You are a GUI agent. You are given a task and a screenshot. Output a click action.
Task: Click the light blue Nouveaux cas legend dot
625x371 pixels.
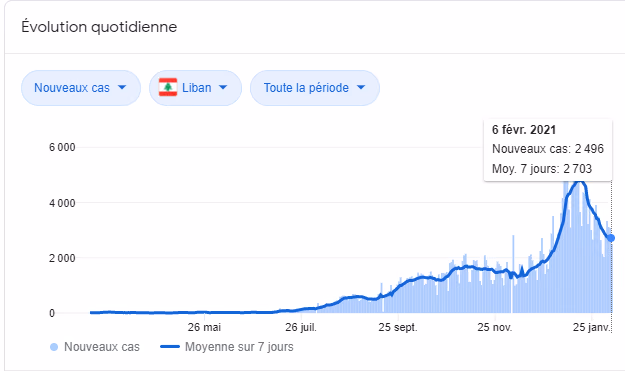click(x=54, y=347)
